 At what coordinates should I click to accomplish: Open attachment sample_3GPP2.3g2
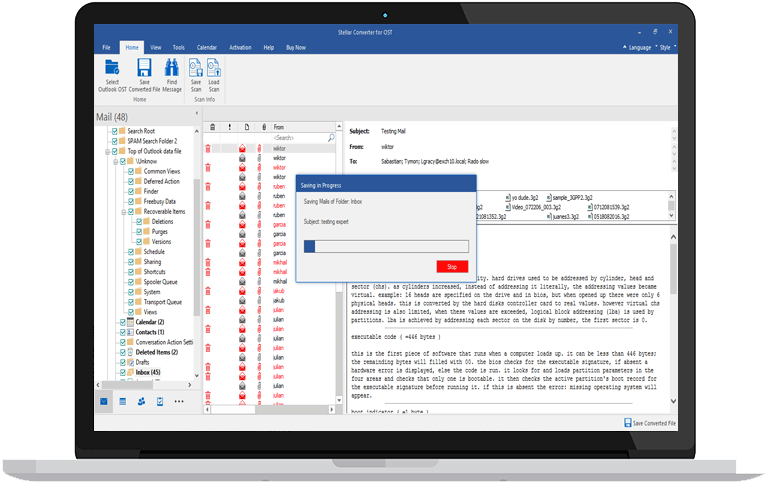pyautogui.click(x=570, y=197)
